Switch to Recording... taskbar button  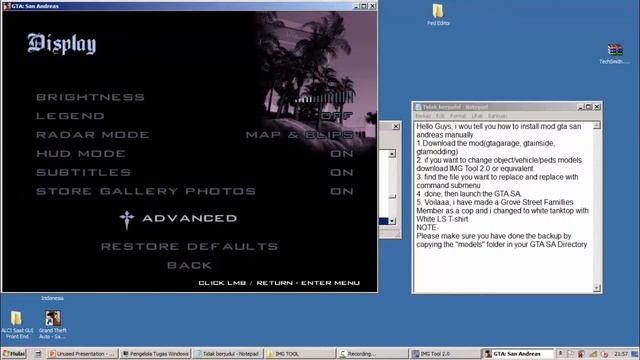[372, 354]
